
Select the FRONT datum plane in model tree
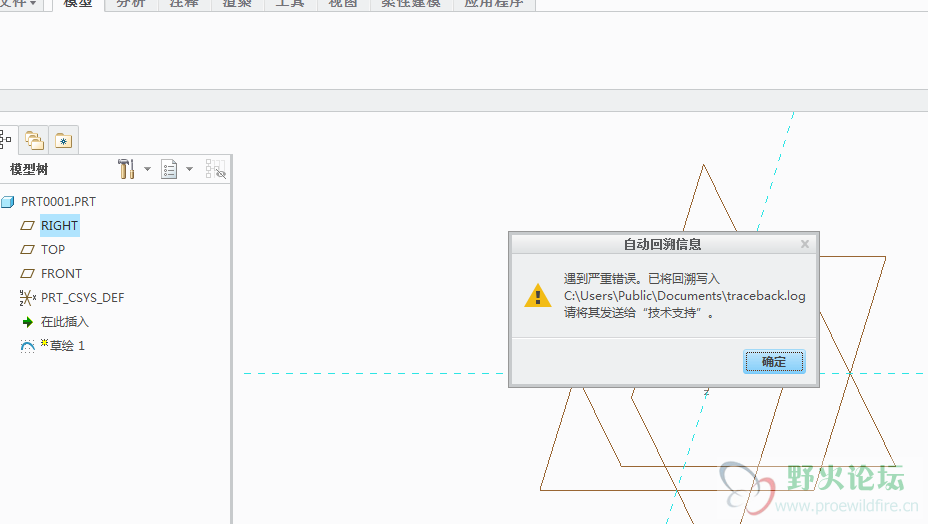(x=61, y=274)
